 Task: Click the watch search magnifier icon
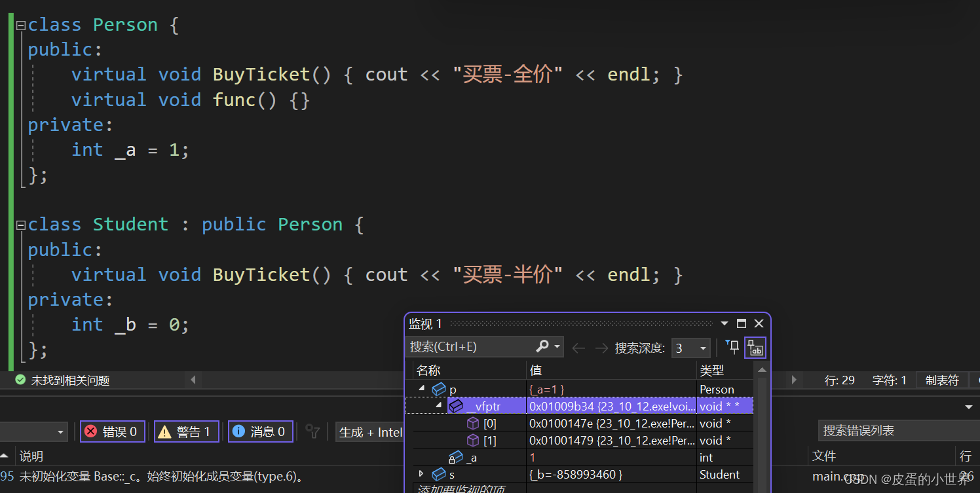(x=542, y=346)
